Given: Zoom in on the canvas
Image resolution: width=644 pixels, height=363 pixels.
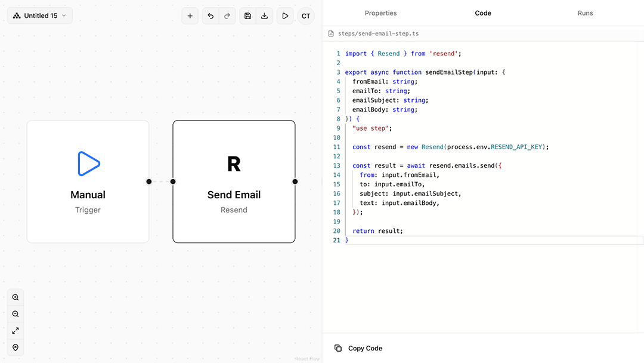Looking at the screenshot, I should (16, 297).
